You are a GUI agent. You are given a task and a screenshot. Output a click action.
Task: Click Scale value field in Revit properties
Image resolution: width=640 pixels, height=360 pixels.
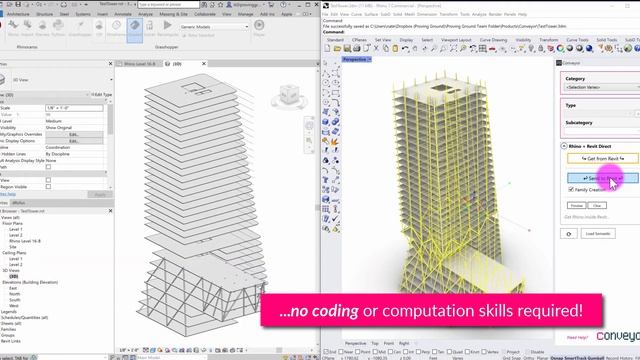pyautogui.click(x=74, y=108)
